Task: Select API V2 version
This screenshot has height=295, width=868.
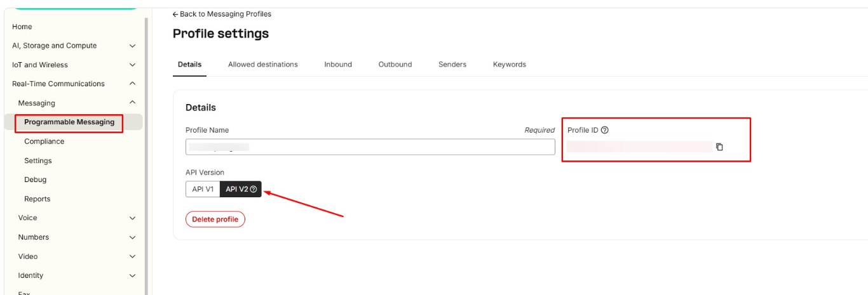Action: tap(236, 189)
